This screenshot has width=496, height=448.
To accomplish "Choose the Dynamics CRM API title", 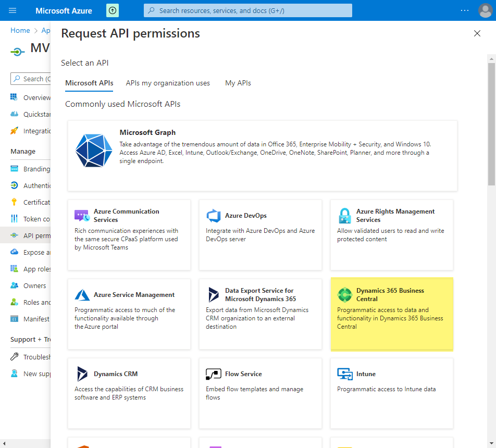I will [x=116, y=374].
